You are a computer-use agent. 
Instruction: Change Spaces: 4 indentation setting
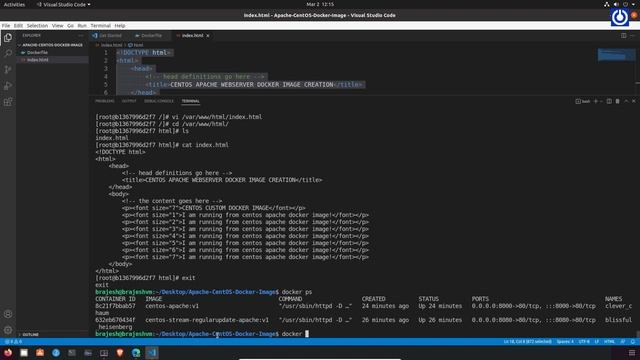pyautogui.click(x=565, y=342)
